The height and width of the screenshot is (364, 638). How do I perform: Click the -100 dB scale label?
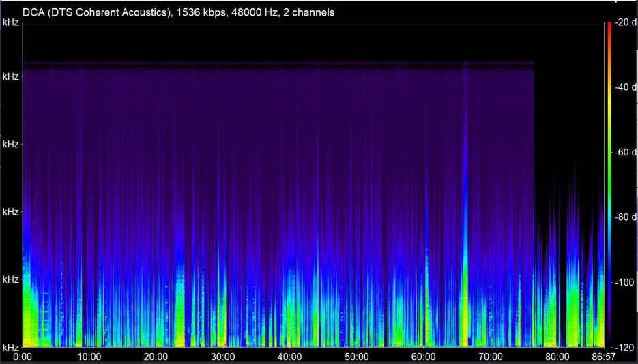(x=626, y=282)
